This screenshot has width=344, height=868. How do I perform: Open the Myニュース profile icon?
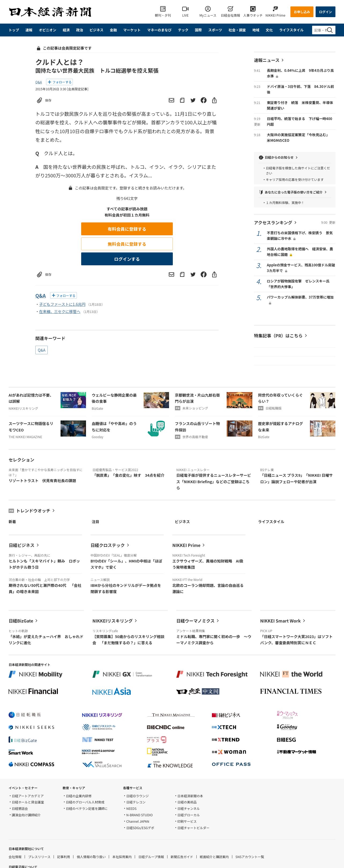point(208,9)
